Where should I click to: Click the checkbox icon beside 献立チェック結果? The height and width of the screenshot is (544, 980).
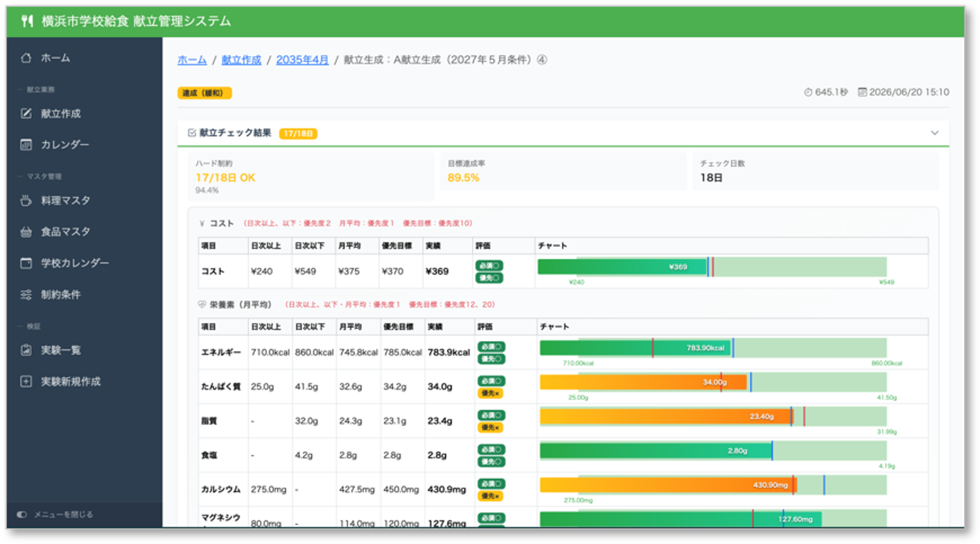(192, 133)
